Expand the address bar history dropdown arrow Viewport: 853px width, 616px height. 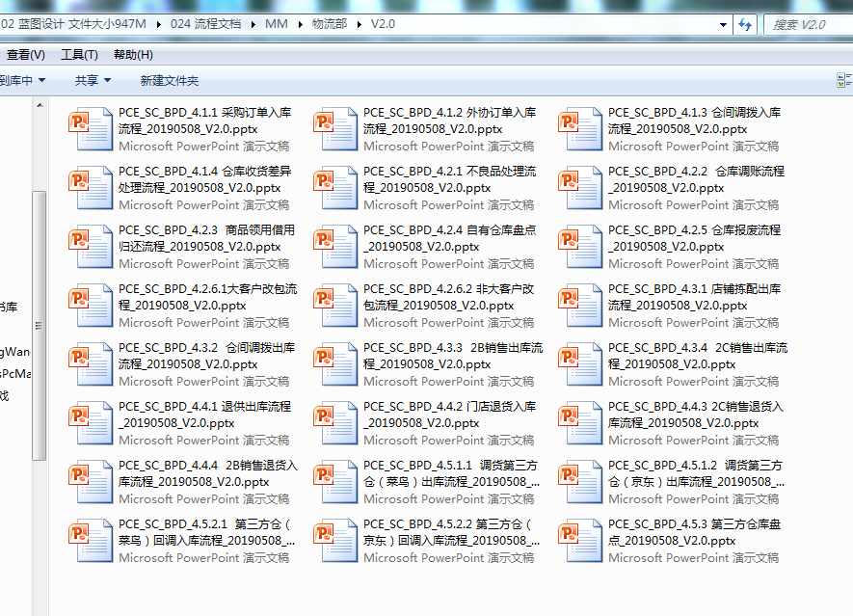click(x=723, y=24)
